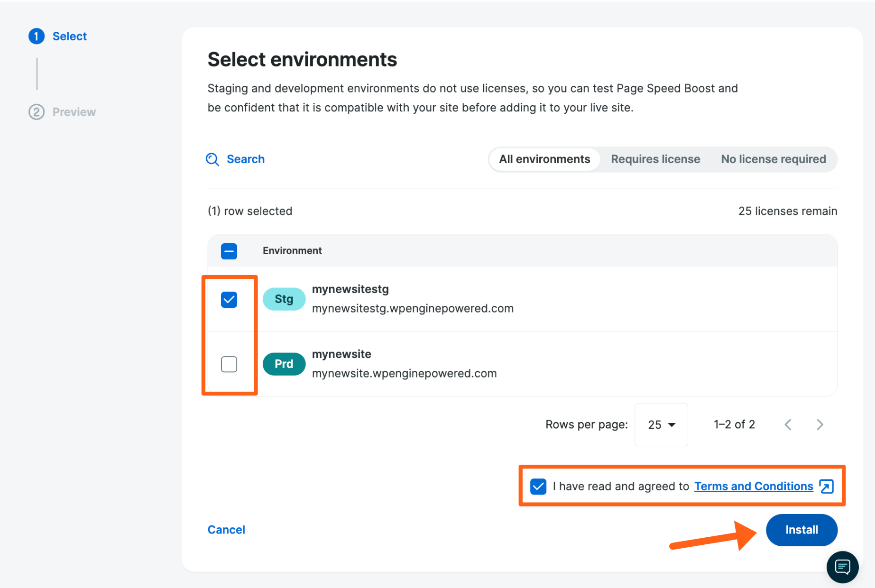Click the step 2 Preview circle indicator

click(x=37, y=112)
